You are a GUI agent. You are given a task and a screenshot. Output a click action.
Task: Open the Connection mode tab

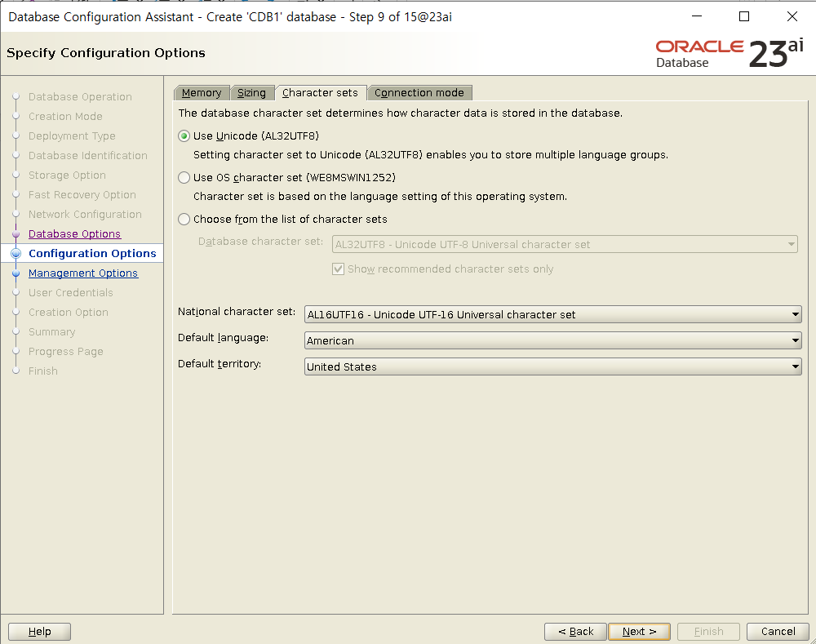coord(419,93)
